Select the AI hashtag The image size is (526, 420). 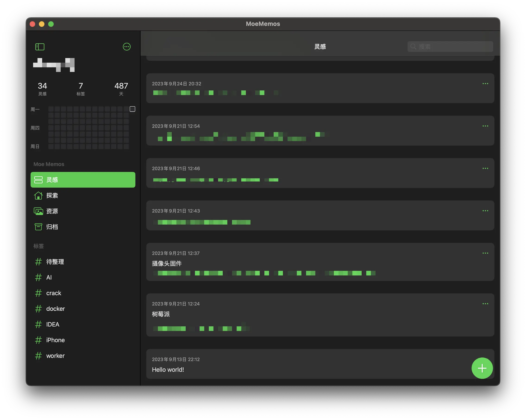pos(49,277)
